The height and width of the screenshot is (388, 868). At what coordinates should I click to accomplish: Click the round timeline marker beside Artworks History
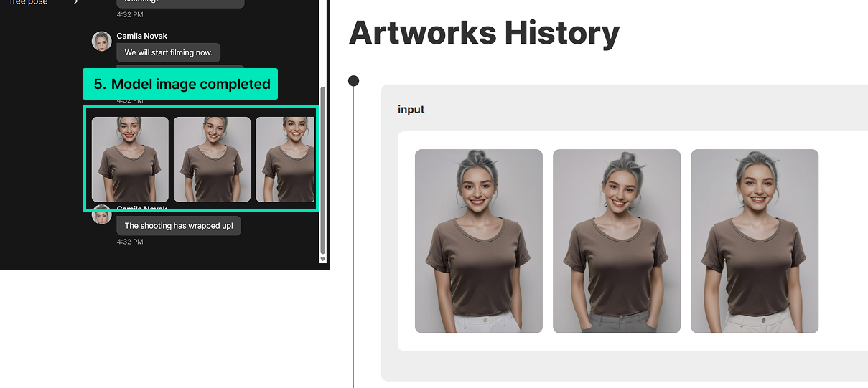353,81
